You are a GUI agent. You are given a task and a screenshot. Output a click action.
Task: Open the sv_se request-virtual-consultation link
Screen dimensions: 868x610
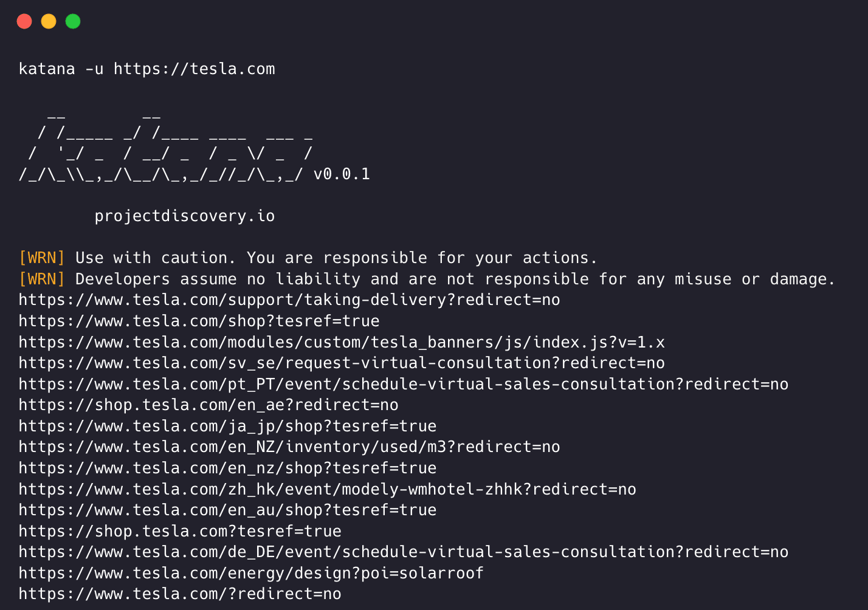tap(342, 363)
